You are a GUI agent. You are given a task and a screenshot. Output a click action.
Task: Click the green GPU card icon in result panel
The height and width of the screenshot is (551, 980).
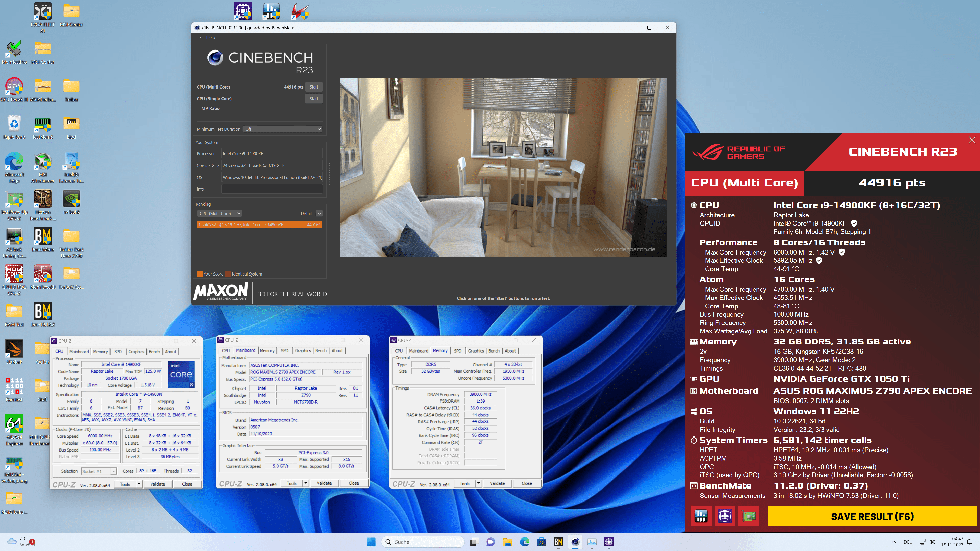click(x=748, y=516)
